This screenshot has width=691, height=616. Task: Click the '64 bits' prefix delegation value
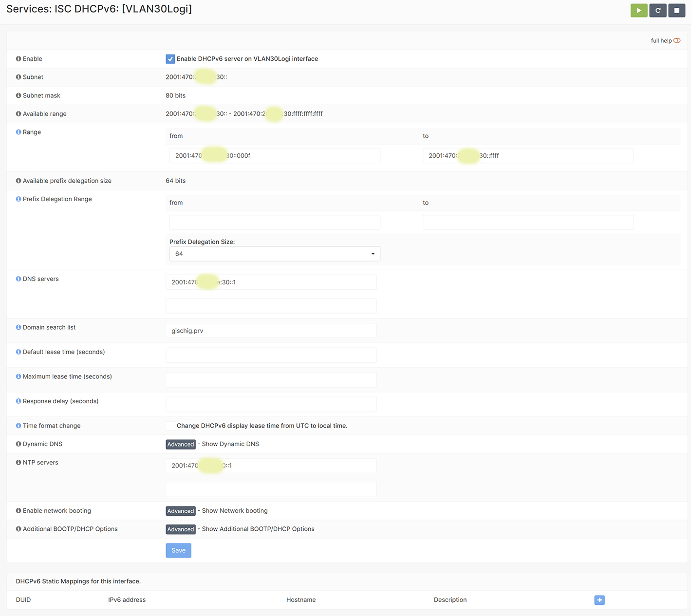point(176,181)
